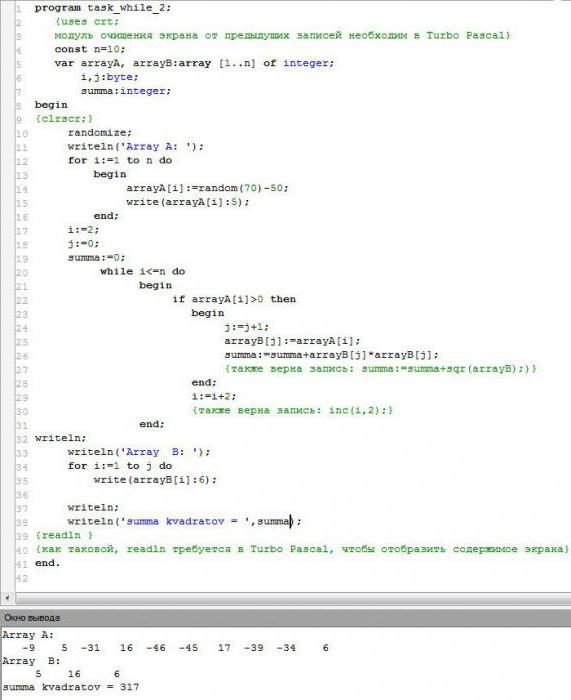Click the value '-34' in the output
This screenshot has height=700, width=571.
pyautogui.click(x=286, y=648)
